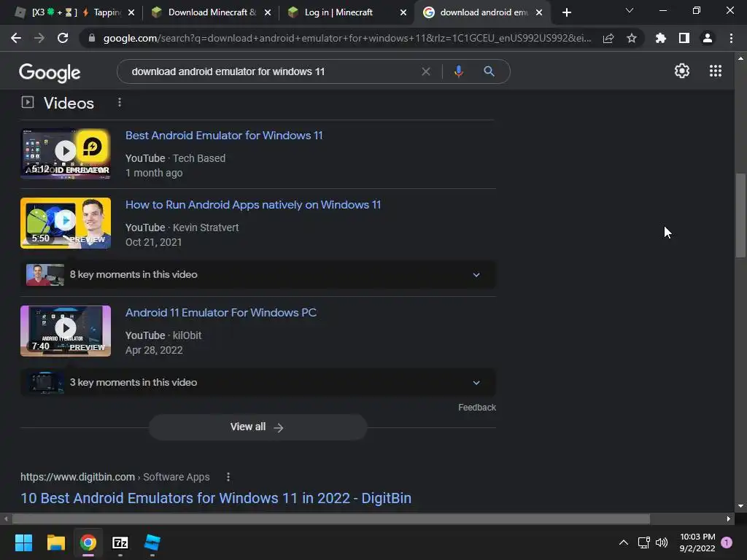Click the Feedback link
This screenshot has height=560, width=747.
(477, 408)
